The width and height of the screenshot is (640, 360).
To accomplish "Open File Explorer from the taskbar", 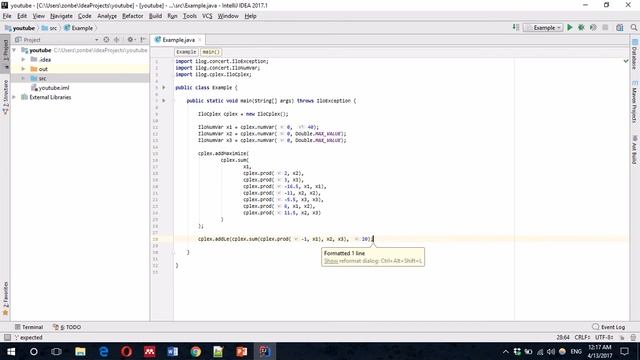I will [80, 351].
